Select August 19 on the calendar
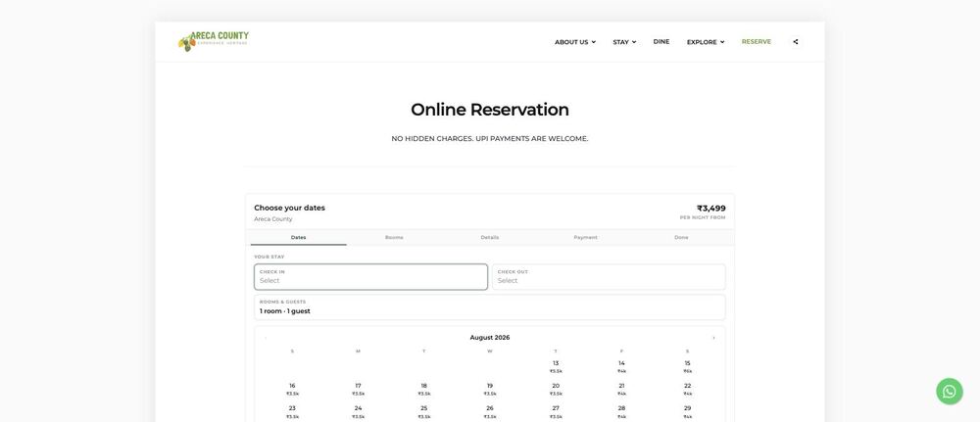The width and height of the screenshot is (980, 422). coord(489,390)
